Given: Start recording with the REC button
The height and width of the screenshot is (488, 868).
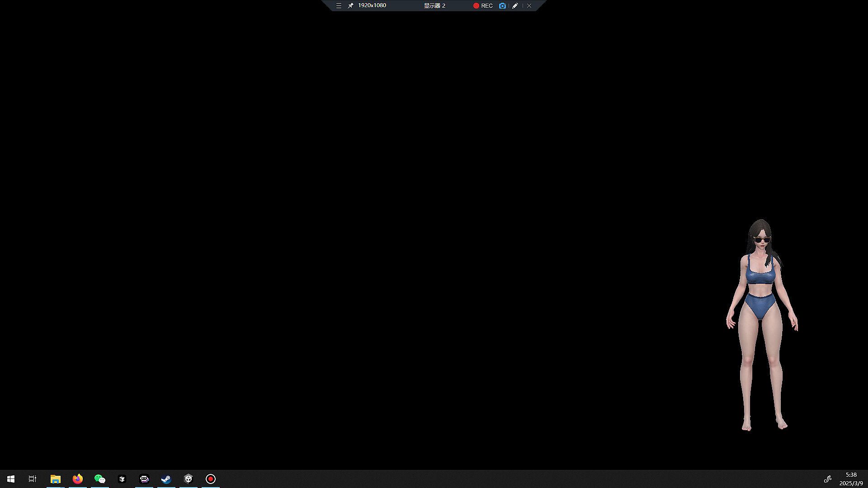Looking at the screenshot, I should point(483,6).
